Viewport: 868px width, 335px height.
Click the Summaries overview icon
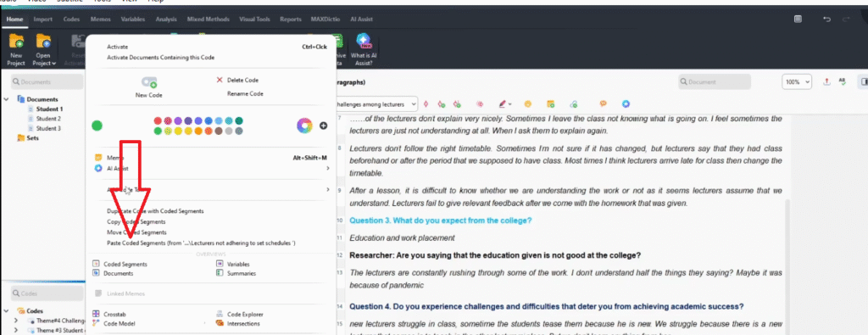tap(220, 274)
